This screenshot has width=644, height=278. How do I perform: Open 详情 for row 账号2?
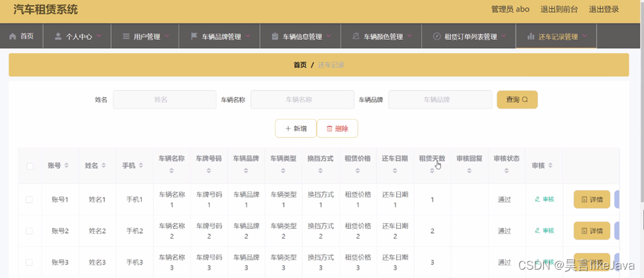[x=592, y=230]
